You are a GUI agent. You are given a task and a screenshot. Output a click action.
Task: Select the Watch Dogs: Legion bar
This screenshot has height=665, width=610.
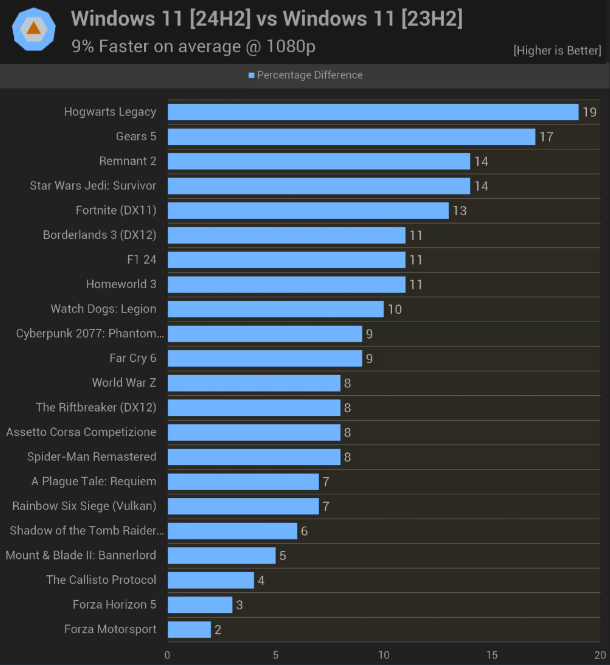click(x=275, y=309)
